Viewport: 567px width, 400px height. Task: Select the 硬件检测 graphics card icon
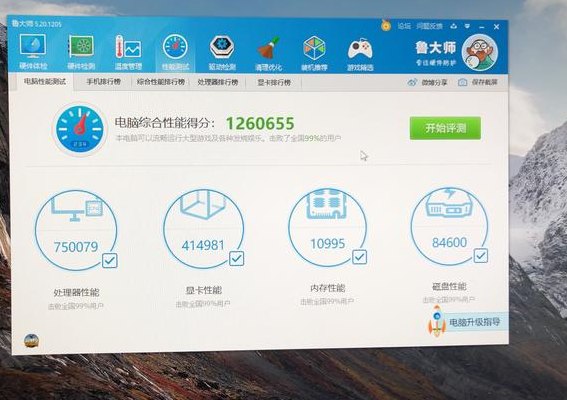81,52
